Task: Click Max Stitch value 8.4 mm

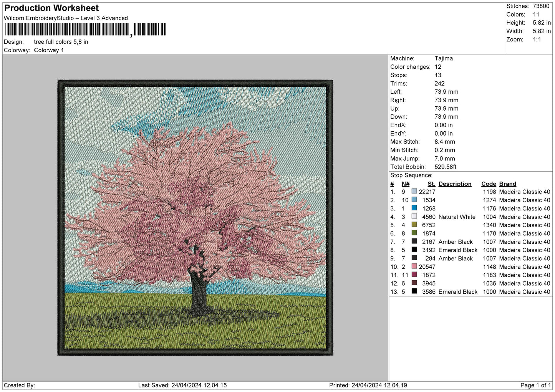Action: (445, 142)
